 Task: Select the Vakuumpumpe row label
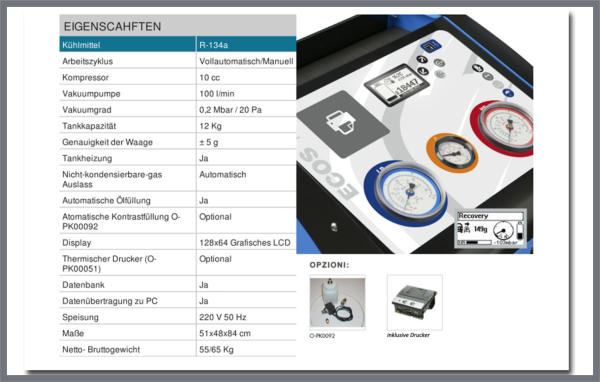click(x=91, y=94)
